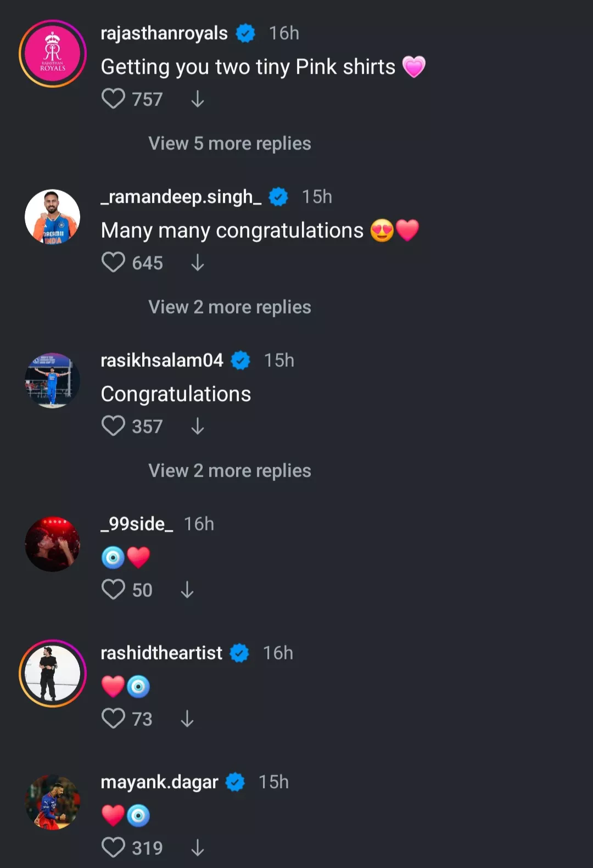Expand replies under _ramandeep.singh_ comment
This screenshot has height=868, width=593.
coord(230,307)
